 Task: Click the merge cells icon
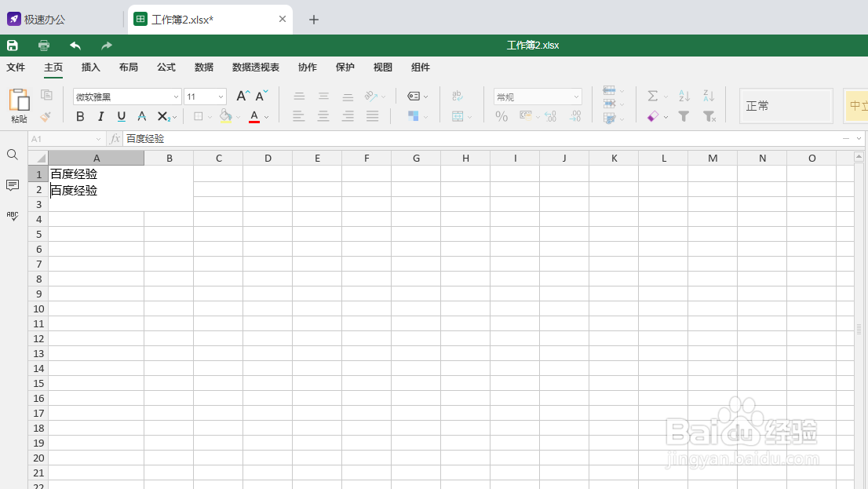click(x=458, y=116)
